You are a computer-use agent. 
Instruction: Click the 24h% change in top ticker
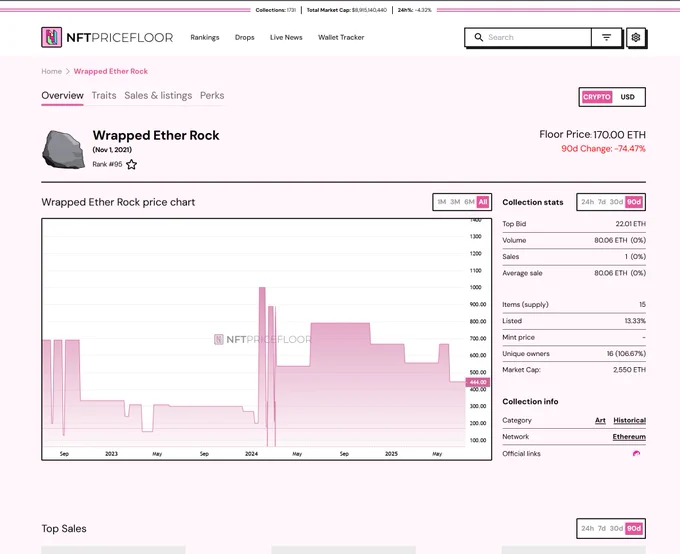(415, 10)
